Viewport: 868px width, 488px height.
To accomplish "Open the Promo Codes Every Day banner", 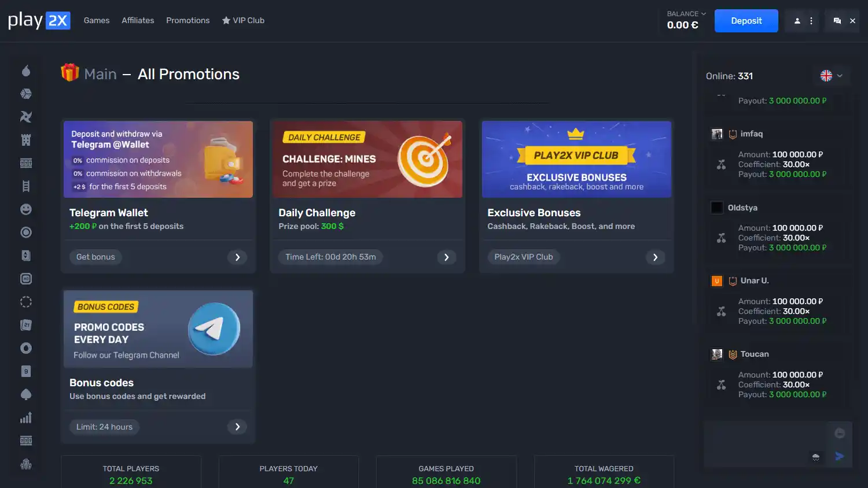I will (x=158, y=329).
